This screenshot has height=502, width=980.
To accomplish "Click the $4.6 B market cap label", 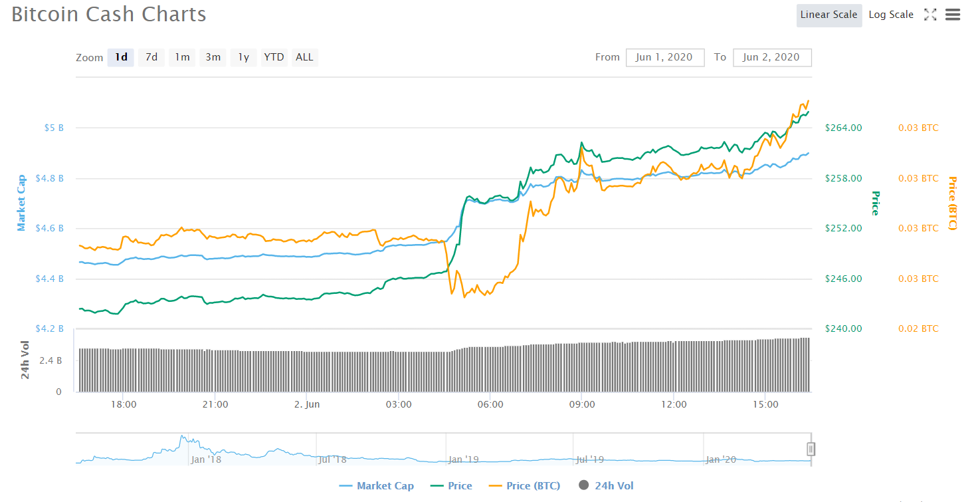I will (50, 228).
